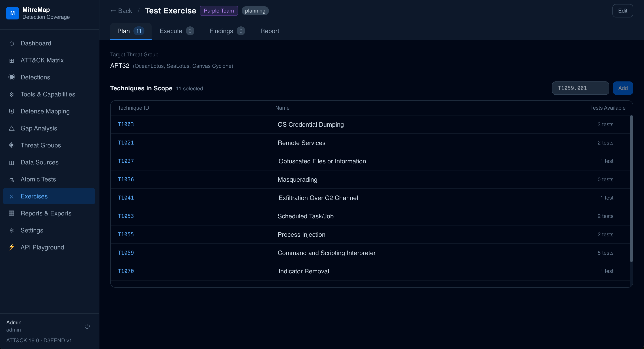Click the Threat Groups diamond icon
Image resolution: width=644 pixels, height=349 pixels.
[11, 145]
